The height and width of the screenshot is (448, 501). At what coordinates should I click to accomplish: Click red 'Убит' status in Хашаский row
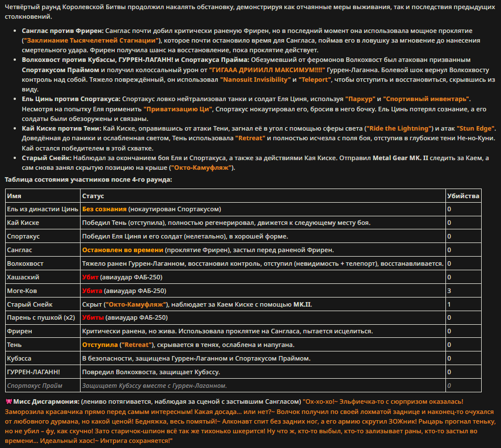pyautogui.click(x=90, y=277)
